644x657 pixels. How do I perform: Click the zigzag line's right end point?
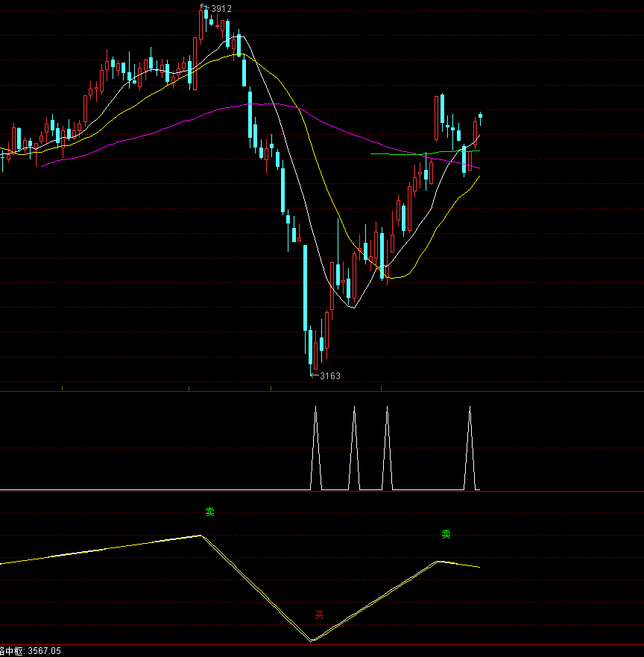(x=479, y=568)
